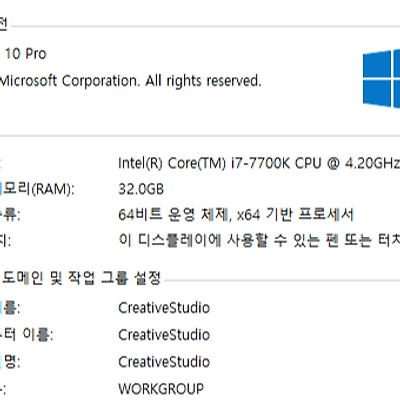400x400 pixels.
Task: Select the '64비트 운영 체제' system type value
Action: tap(236, 215)
